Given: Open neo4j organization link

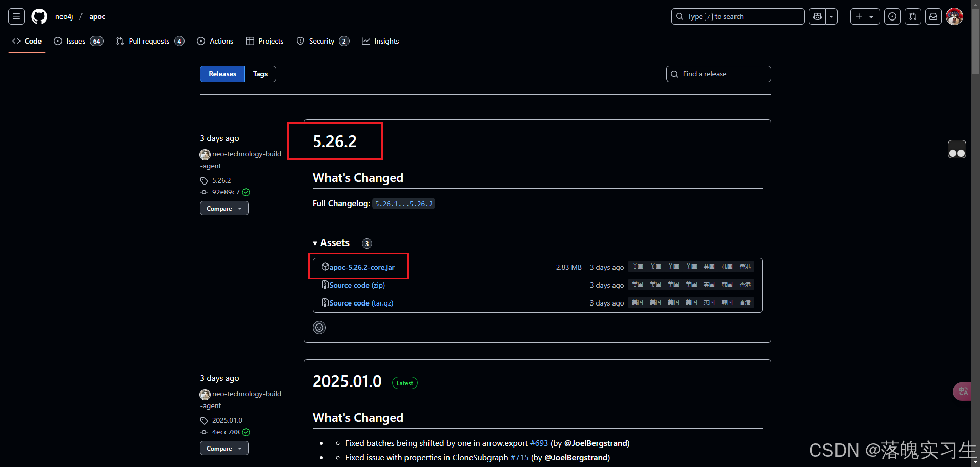Looking at the screenshot, I should (x=64, y=16).
